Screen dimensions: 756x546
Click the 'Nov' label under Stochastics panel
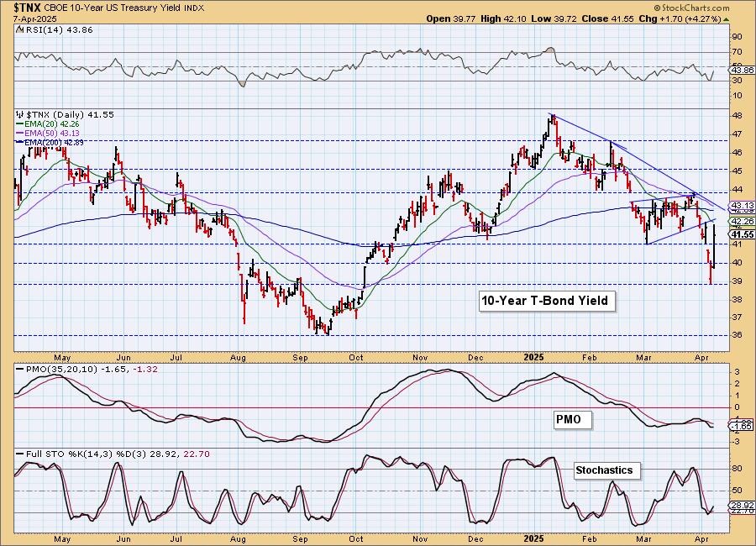pos(421,539)
